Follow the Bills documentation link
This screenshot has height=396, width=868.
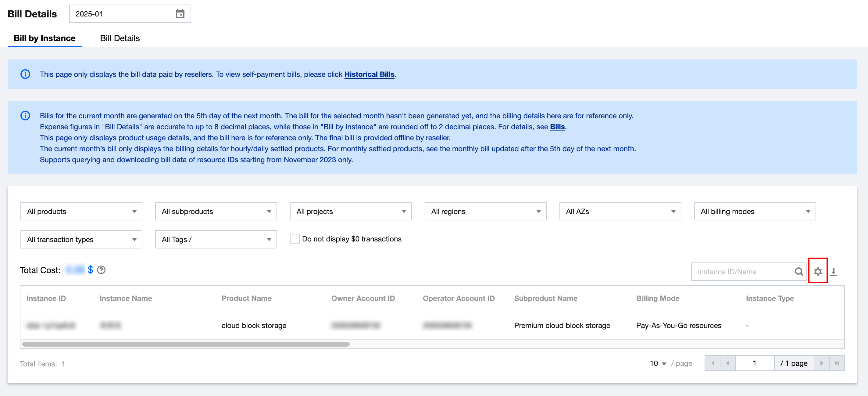click(557, 127)
